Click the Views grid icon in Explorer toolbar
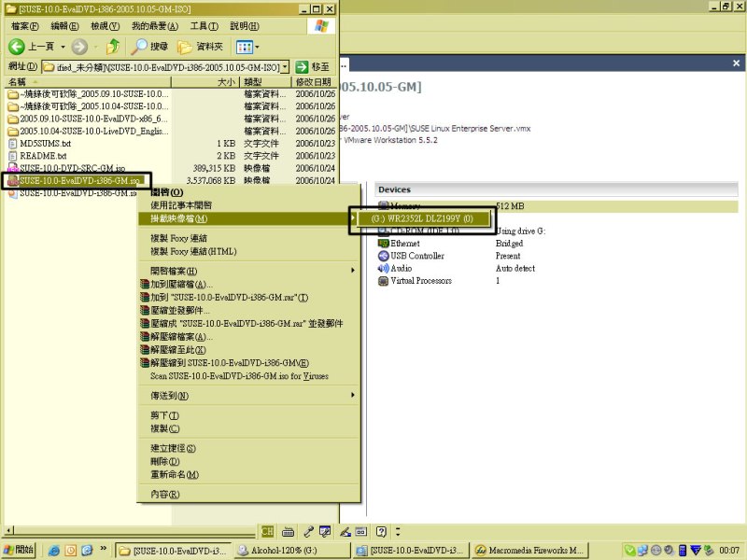The width and height of the screenshot is (747, 560). coord(244,47)
